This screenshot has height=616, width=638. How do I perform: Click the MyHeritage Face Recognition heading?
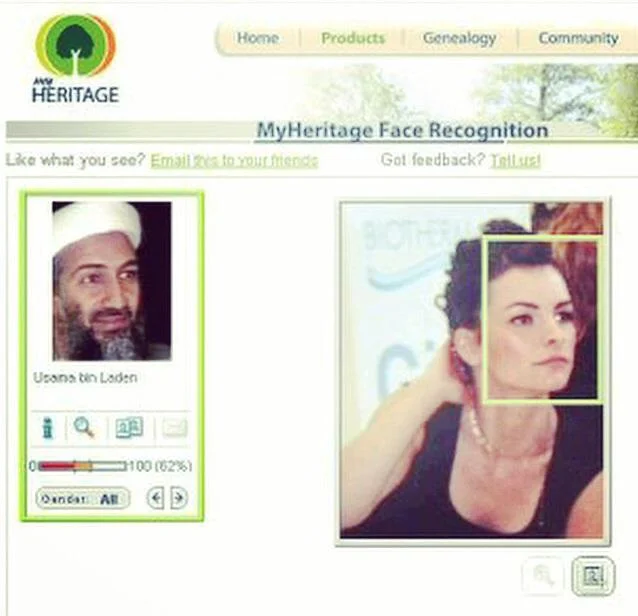point(402,131)
